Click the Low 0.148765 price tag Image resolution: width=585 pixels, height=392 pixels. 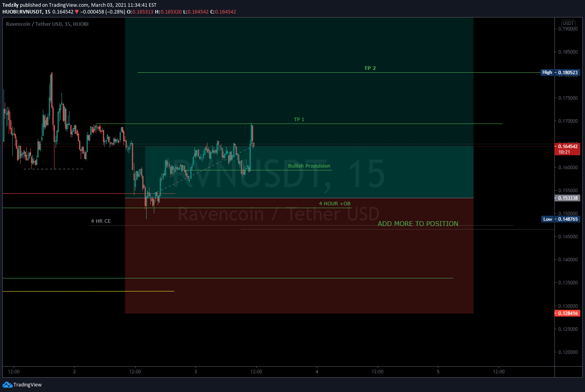[561, 219]
